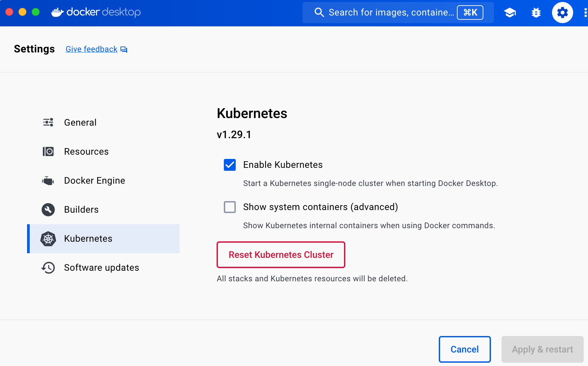
Task: Click the Cancel button
Action: tap(465, 349)
